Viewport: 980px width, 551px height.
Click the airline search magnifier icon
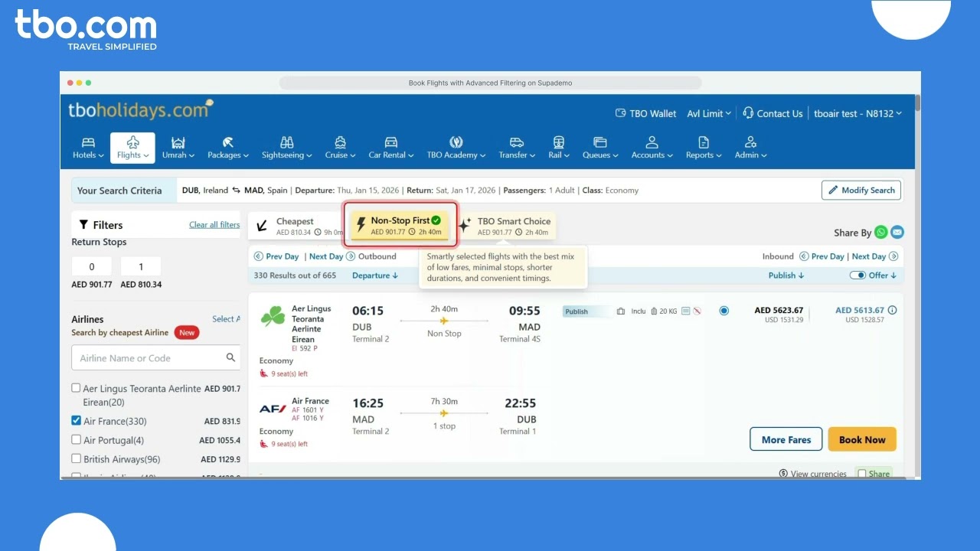230,357
